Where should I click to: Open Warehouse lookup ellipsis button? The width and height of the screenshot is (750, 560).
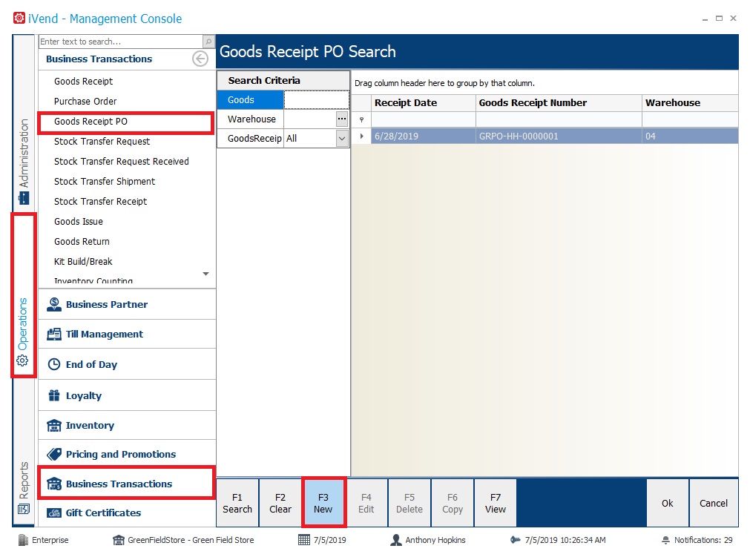click(x=342, y=119)
